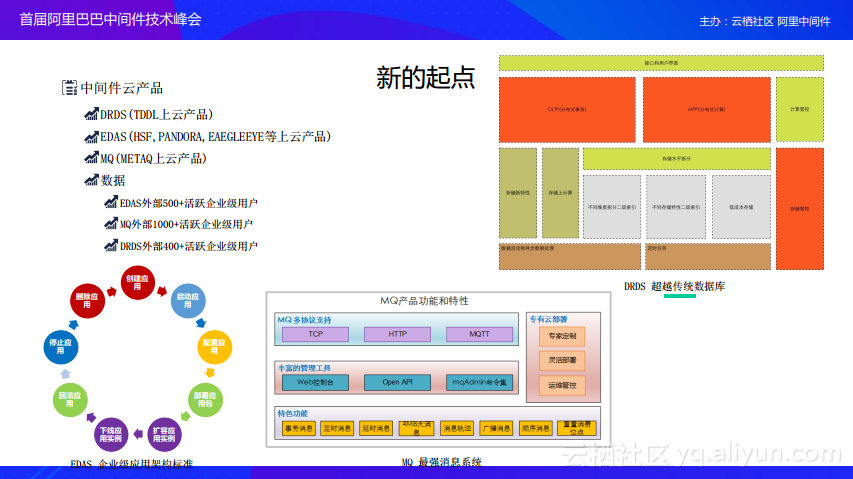Click the red arrow between 删除应用 and 创建应用
Viewport: 853px width, 479px height.
point(112,291)
